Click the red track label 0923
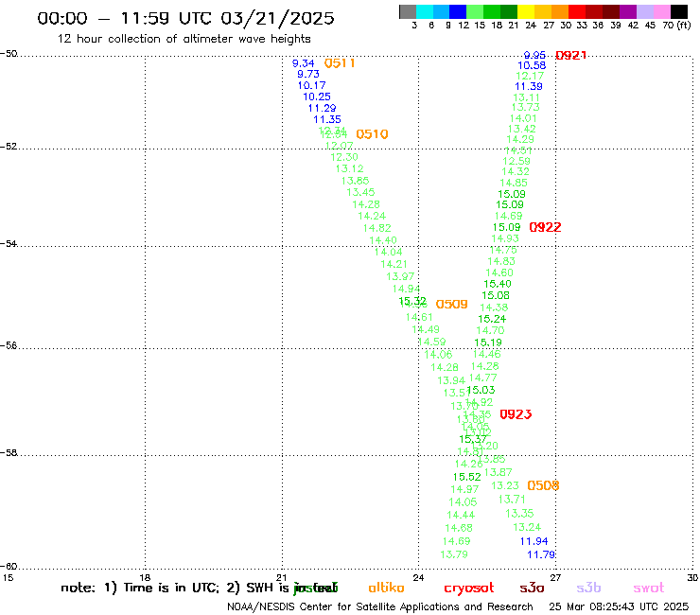This screenshot has height=615, width=700. (516, 414)
